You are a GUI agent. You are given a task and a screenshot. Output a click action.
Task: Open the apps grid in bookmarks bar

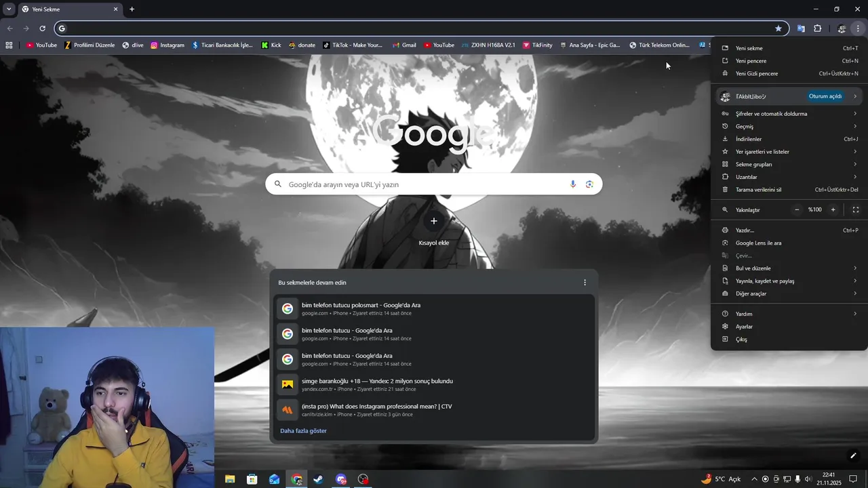pyautogui.click(x=9, y=45)
